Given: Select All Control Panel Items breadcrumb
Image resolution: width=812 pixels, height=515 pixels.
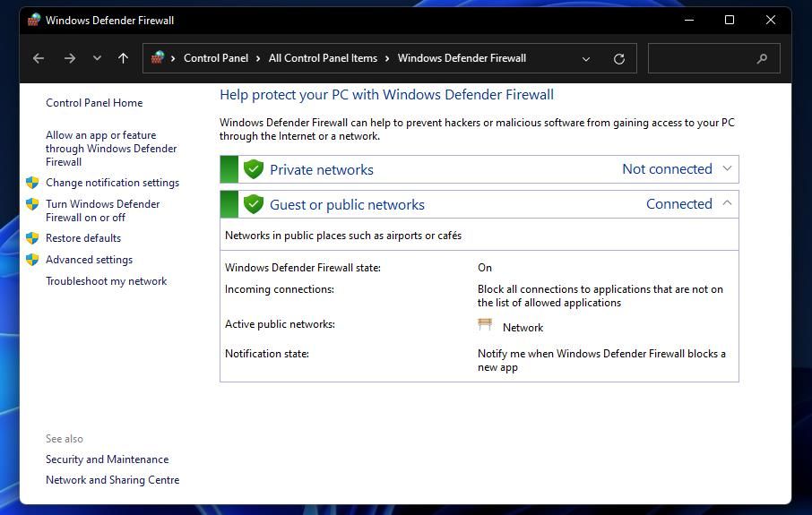Looking at the screenshot, I should (x=323, y=58).
